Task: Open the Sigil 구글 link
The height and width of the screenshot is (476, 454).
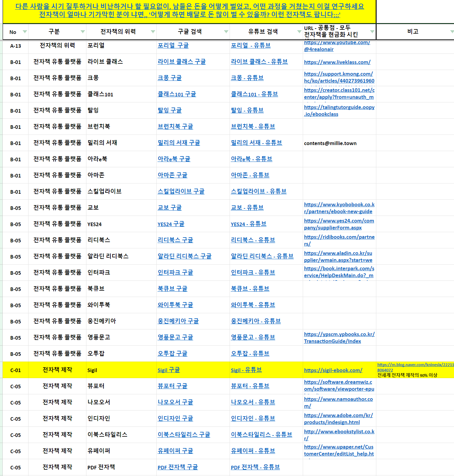Action: click(169, 370)
